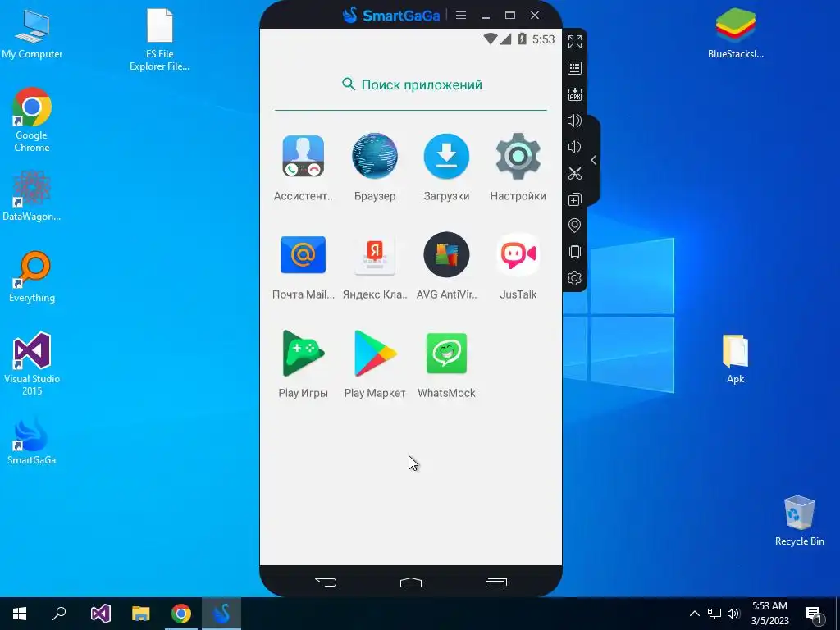Open the location pin tool
This screenshot has width=840, height=630.
tap(575, 226)
